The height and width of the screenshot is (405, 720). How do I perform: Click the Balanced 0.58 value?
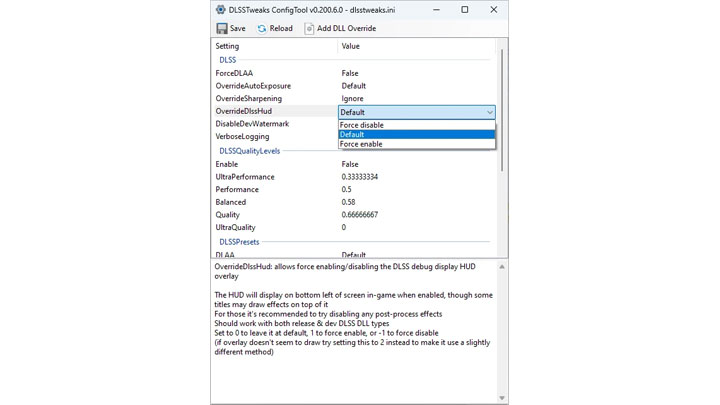click(348, 202)
